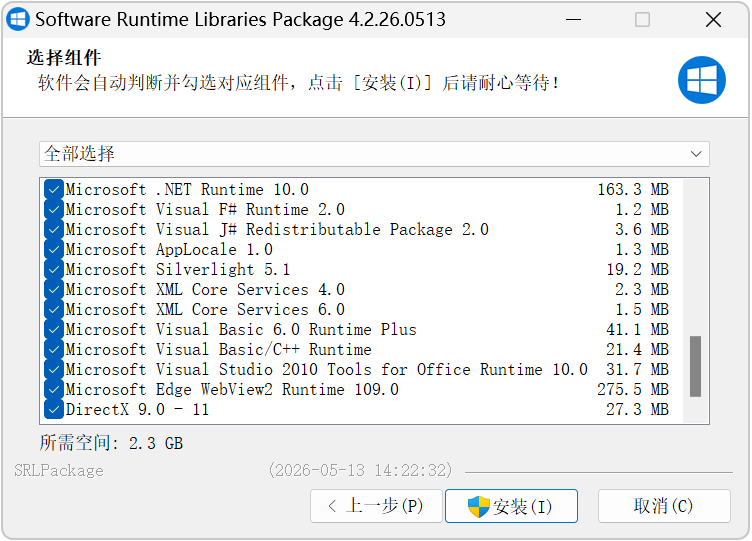Image resolution: width=752 pixels, height=541 pixels.
Task: Toggle Visual J# Redistributable Package 2.0 checkbox
Action: pos(54,229)
